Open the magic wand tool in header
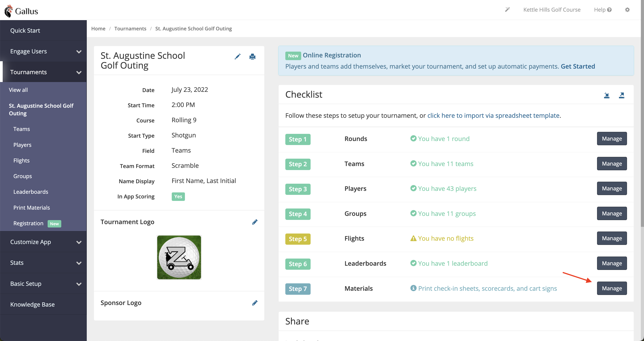Viewport: 644px width, 341px height. (x=507, y=9)
